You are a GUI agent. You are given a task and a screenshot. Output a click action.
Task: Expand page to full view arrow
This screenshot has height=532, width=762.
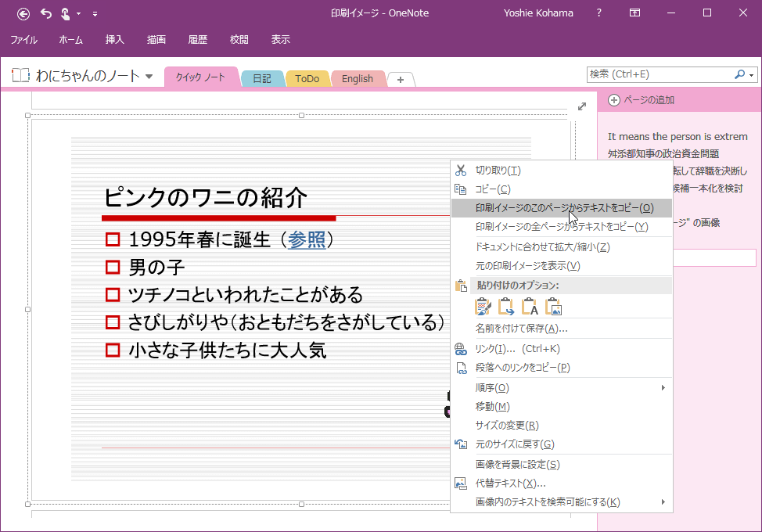(x=582, y=106)
